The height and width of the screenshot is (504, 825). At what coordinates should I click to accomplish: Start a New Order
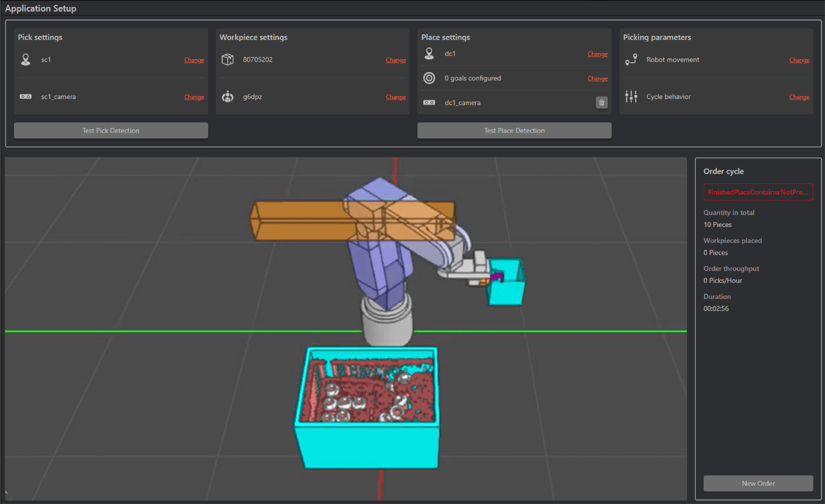point(758,483)
